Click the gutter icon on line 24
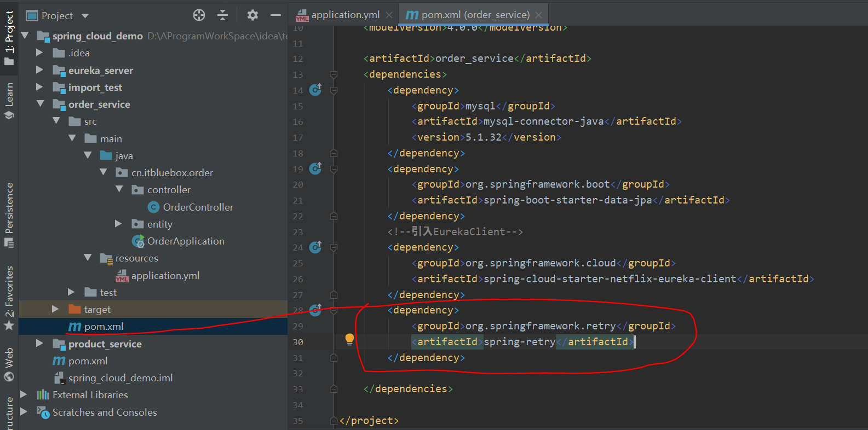The width and height of the screenshot is (868, 430). [x=315, y=247]
